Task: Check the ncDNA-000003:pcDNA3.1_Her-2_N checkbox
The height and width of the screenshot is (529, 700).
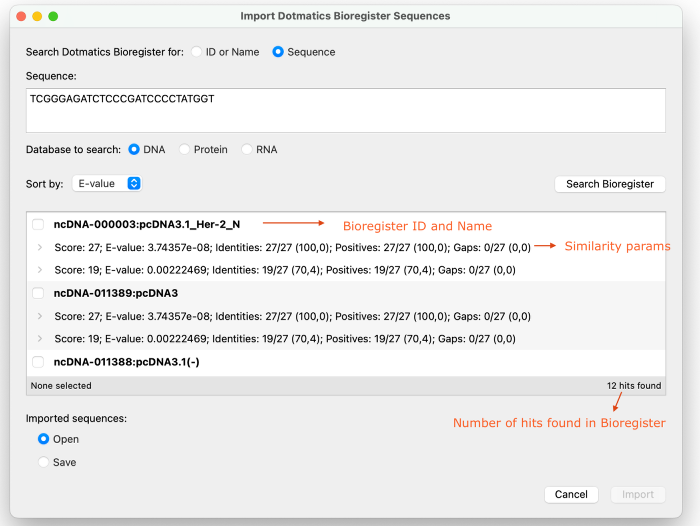Action: point(38,224)
